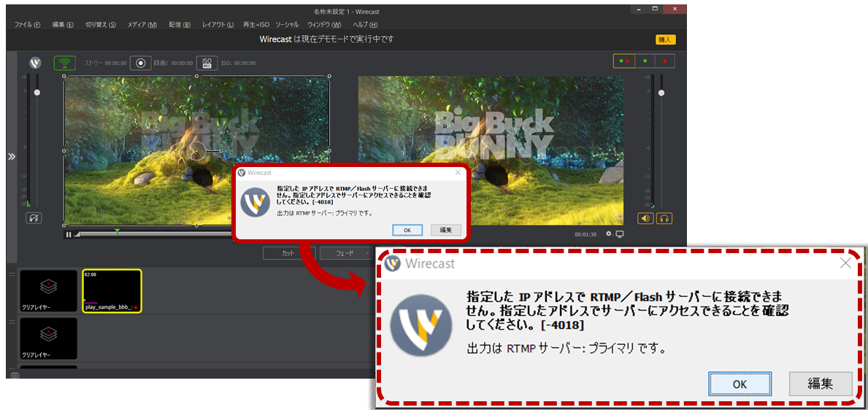The width and height of the screenshot is (868, 410).
Task: Click OK in the small Wirecast error dialog
Action: [407, 230]
